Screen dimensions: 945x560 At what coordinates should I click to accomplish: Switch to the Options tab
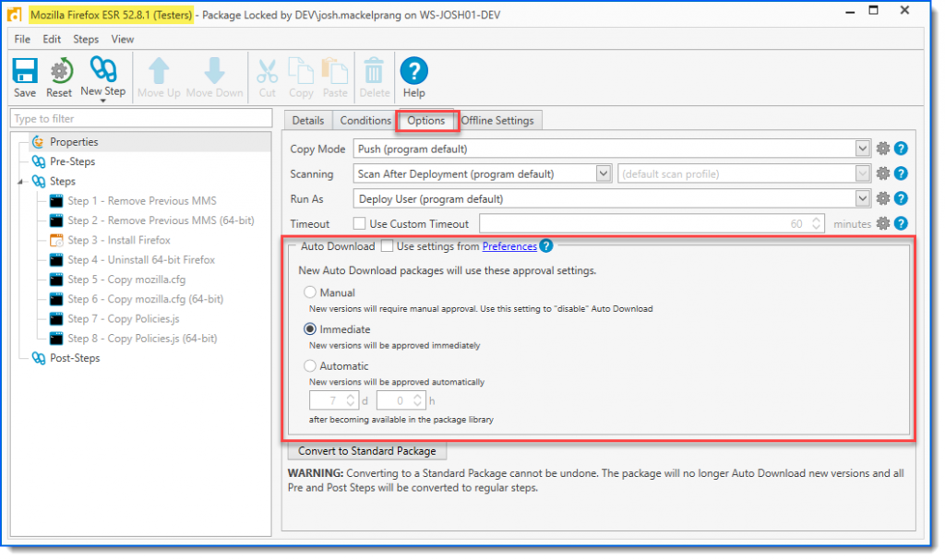click(x=426, y=121)
